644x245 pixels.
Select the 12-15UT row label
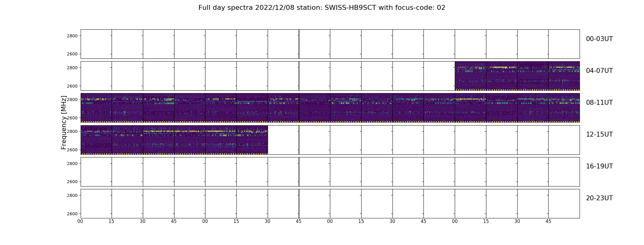[599, 134]
